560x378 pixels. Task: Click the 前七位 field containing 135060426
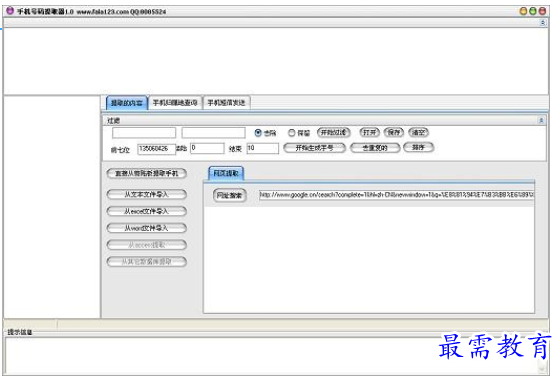click(x=156, y=149)
